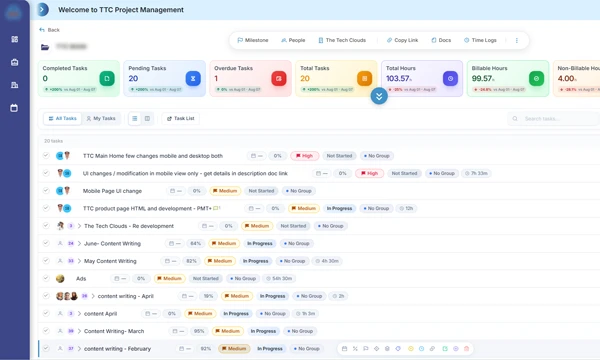Mark May Content Writing task complete
Viewport: 600px width, 360px height.
coord(46,261)
